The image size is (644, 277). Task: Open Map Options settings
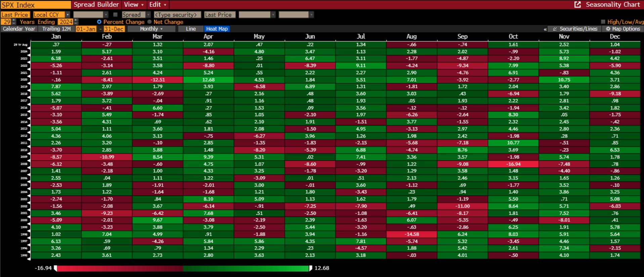(623, 29)
